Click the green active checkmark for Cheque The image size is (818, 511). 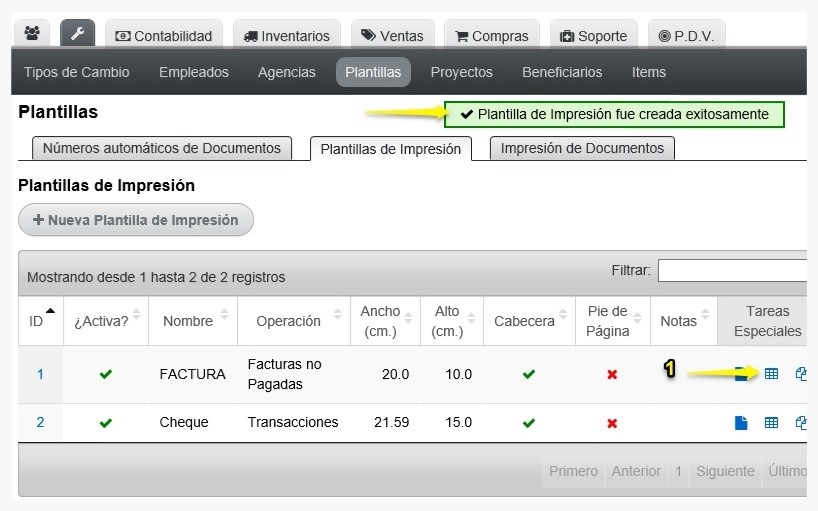106,422
